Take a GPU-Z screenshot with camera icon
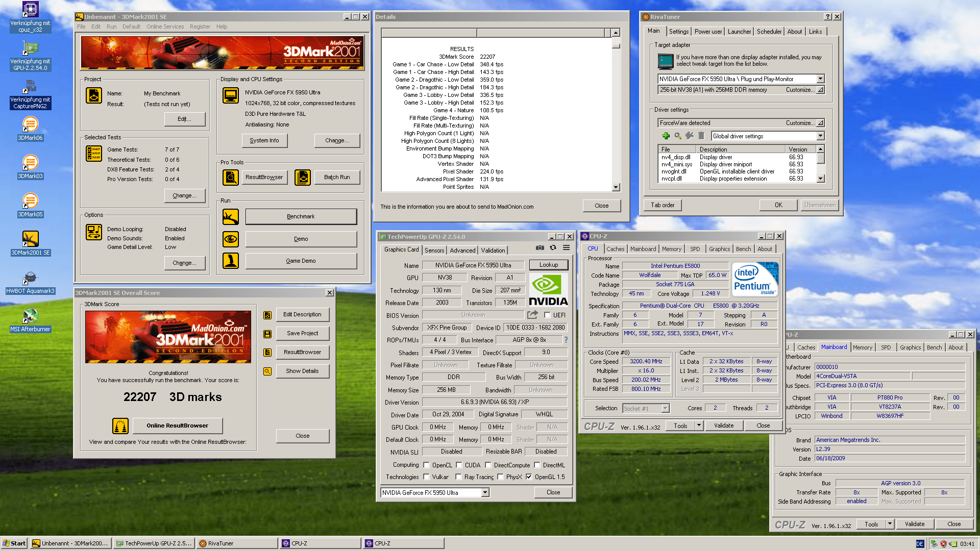Screen dimensions: 980x551 pyautogui.click(x=540, y=247)
